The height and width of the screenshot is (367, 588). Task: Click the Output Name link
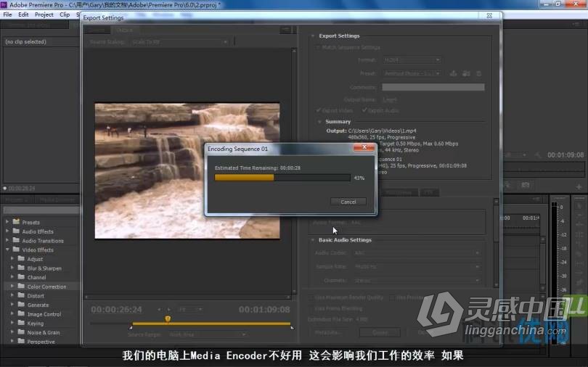coord(390,99)
